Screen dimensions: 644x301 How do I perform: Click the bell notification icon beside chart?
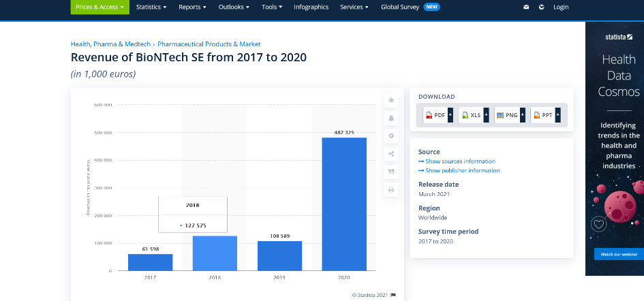click(x=391, y=118)
